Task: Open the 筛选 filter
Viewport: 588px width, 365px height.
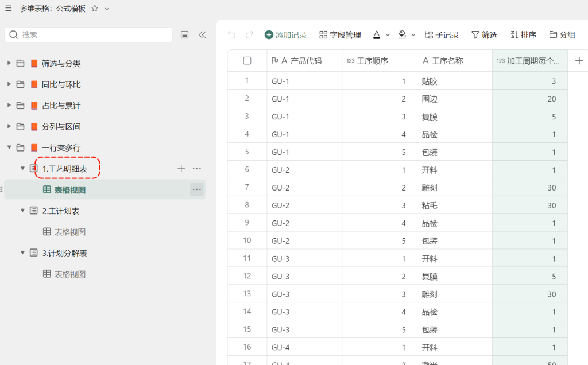Action: 485,35
